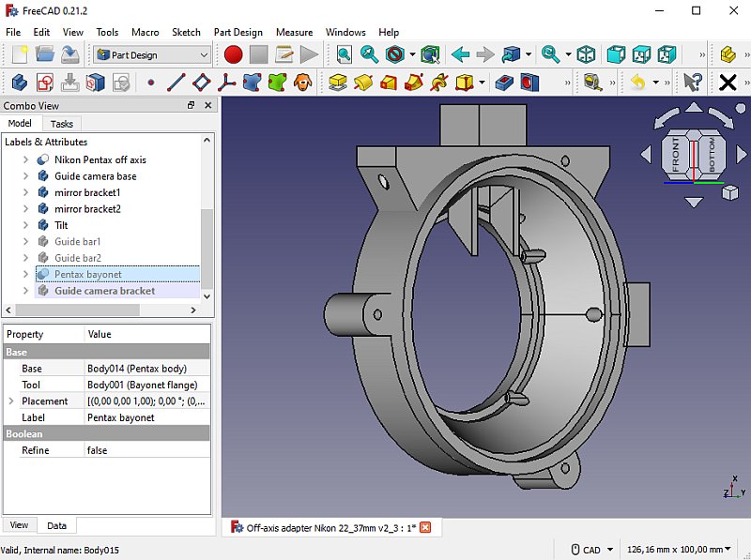Expand the Pentax bayonet tree item
This screenshot has width=751, height=560.
(26, 274)
